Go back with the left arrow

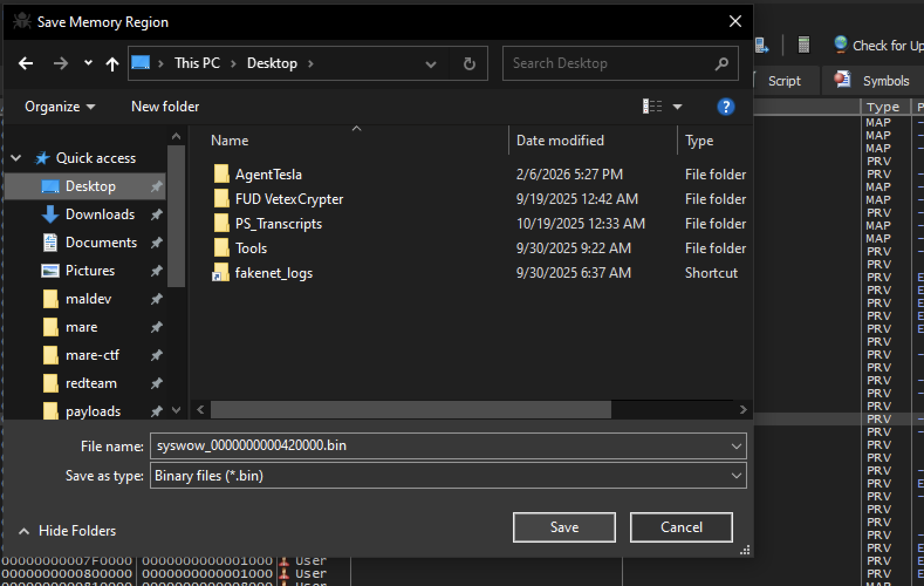tap(26, 63)
